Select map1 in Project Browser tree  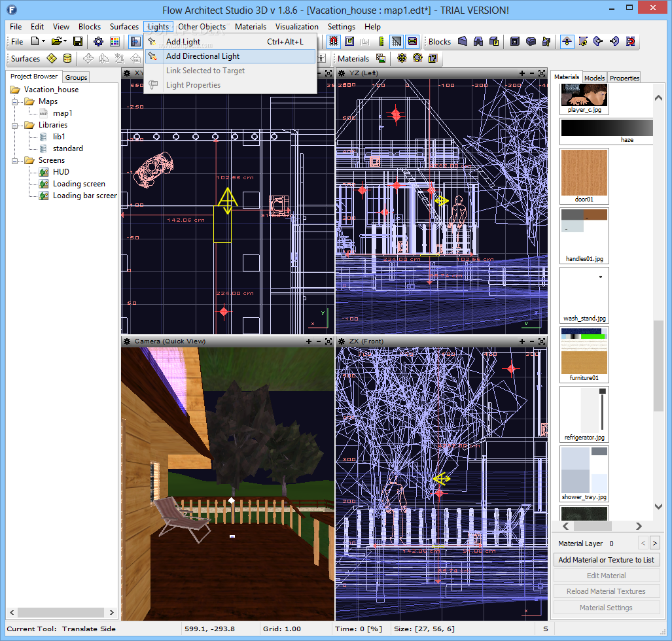click(63, 113)
